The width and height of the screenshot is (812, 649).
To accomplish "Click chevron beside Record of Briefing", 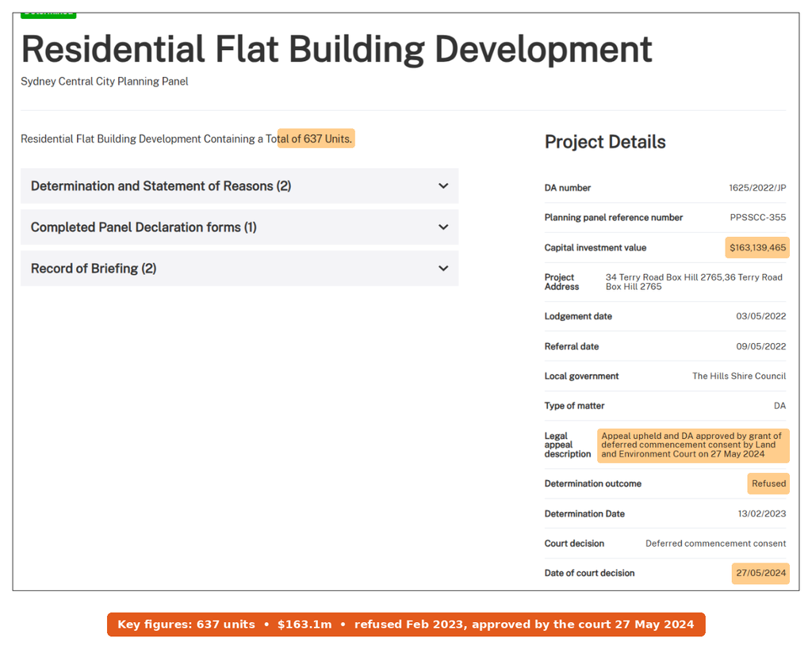I will 443,269.
